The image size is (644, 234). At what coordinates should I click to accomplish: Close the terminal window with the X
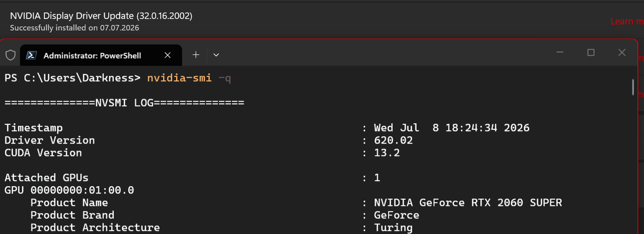pyautogui.click(x=622, y=52)
